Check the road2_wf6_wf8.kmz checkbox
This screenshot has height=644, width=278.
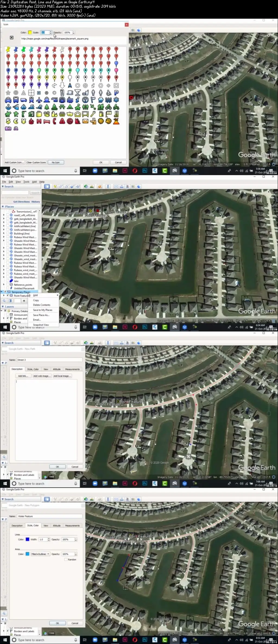point(8,215)
